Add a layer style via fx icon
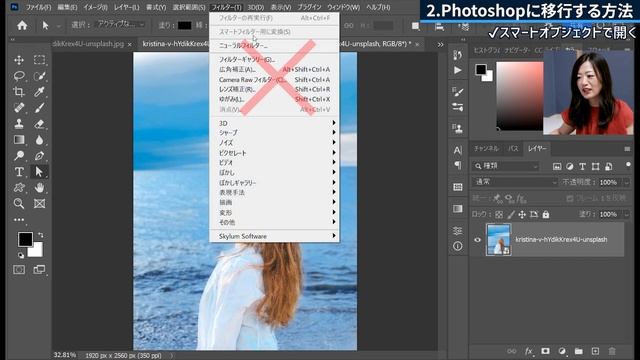The image size is (640, 360). click(529, 351)
